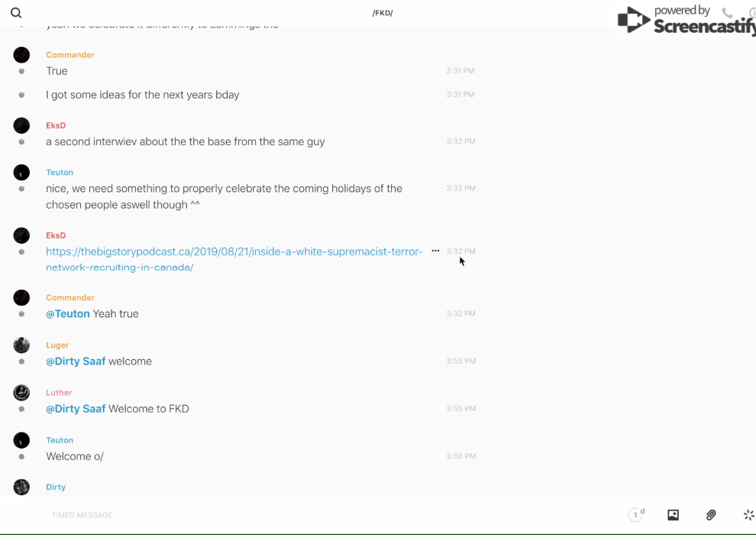Start a voice call with phone icon

pyautogui.click(x=727, y=13)
